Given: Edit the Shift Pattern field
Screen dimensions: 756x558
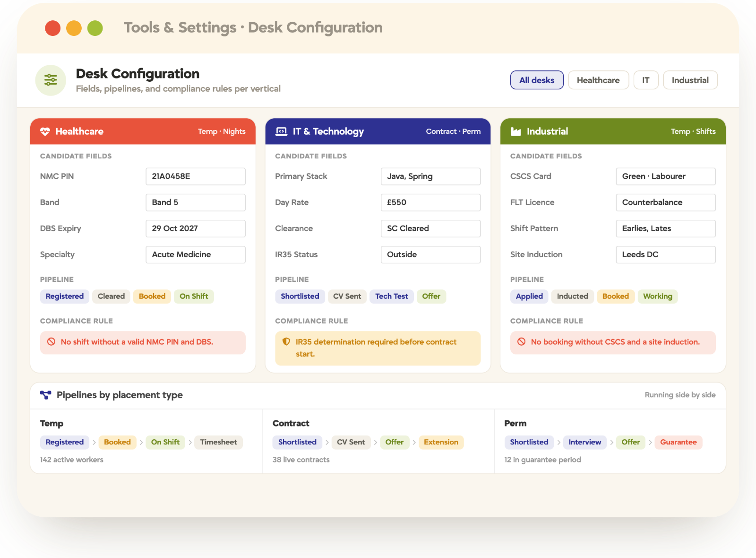Looking at the screenshot, I should (x=666, y=228).
